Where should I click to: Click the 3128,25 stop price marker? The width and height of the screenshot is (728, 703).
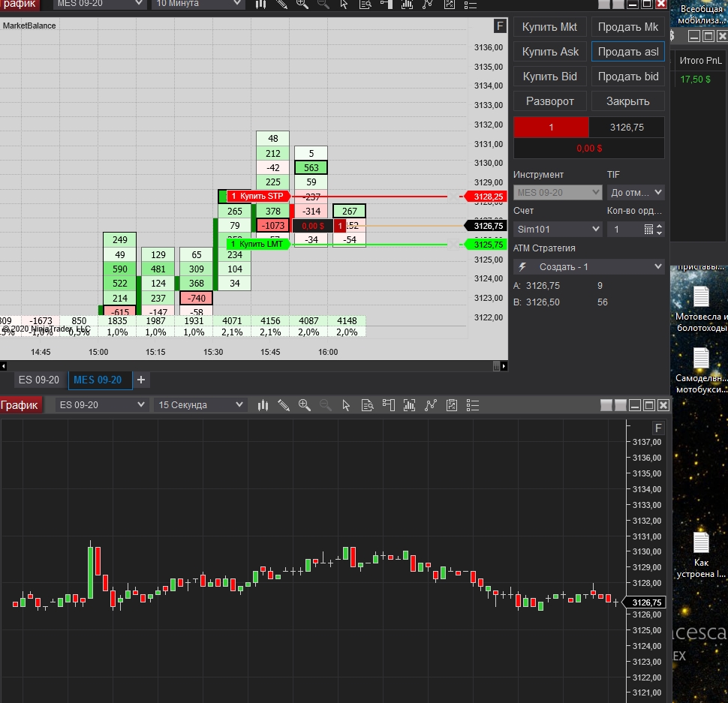pos(486,197)
